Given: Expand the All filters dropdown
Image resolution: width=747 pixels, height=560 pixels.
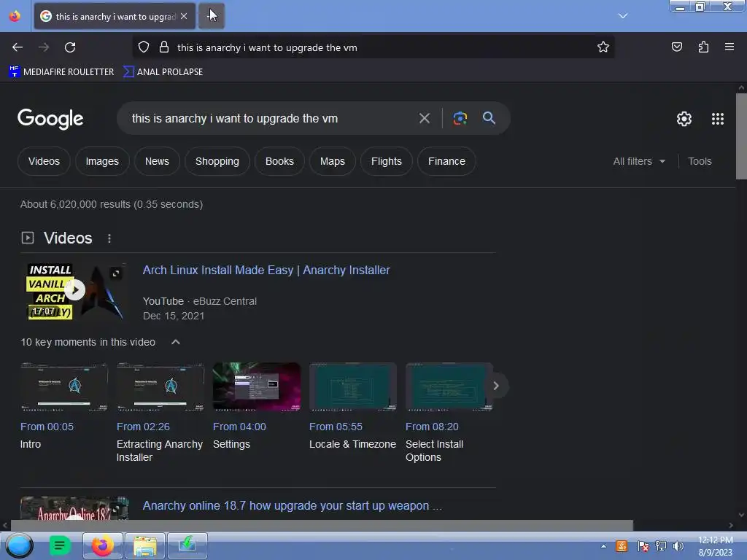Looking at the screenshot, I should pos(639,161).
